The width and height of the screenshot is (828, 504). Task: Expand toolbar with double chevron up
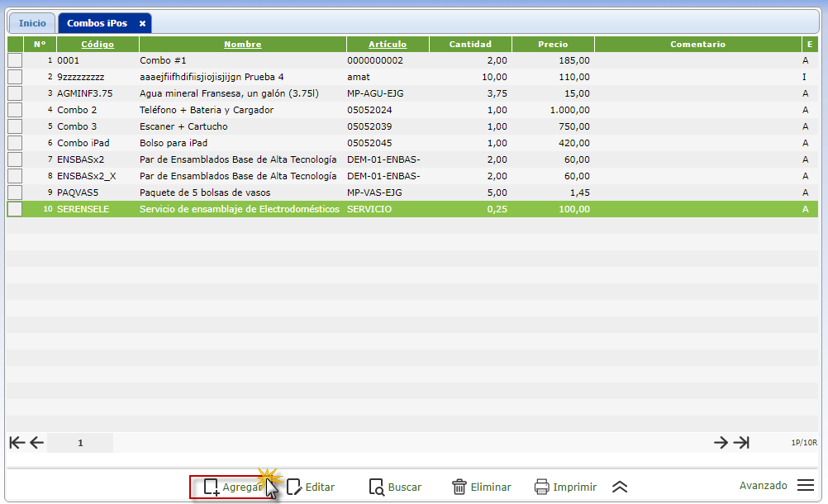pos(620,487)
